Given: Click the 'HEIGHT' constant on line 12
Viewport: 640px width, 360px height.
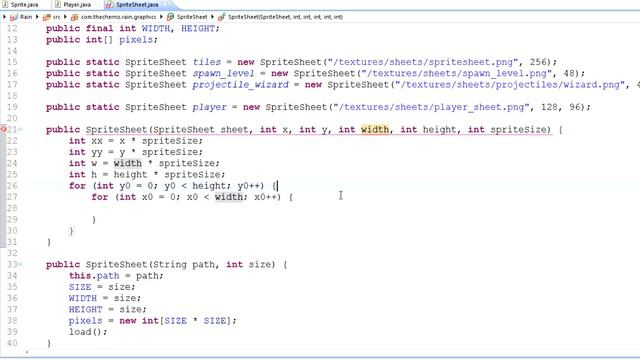Looking at the screenshot, I should (198, 29).
